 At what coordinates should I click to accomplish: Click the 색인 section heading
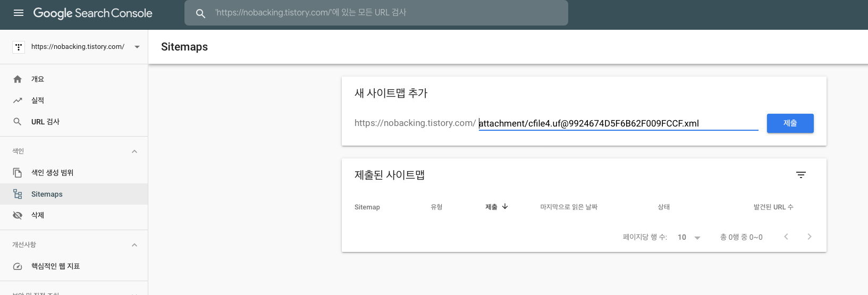[18, 151]
